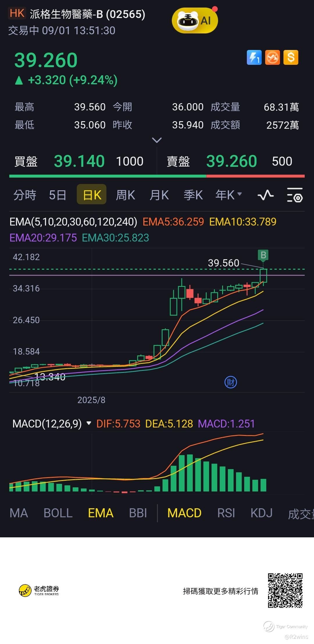
Task: Tap the yellow dollar sign icon
Action: pyautogui.click(x=291, y=57)
